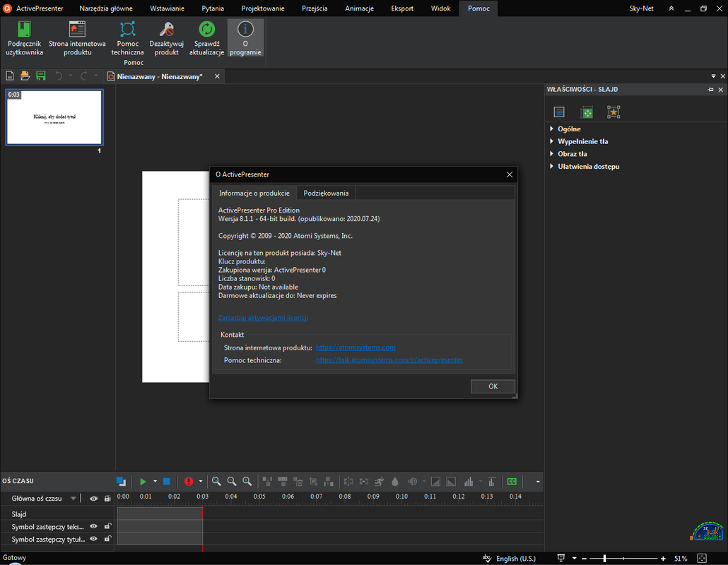Click the green timeline play button
The height and width of the screenshot is (565, 728).
[143, 482]
